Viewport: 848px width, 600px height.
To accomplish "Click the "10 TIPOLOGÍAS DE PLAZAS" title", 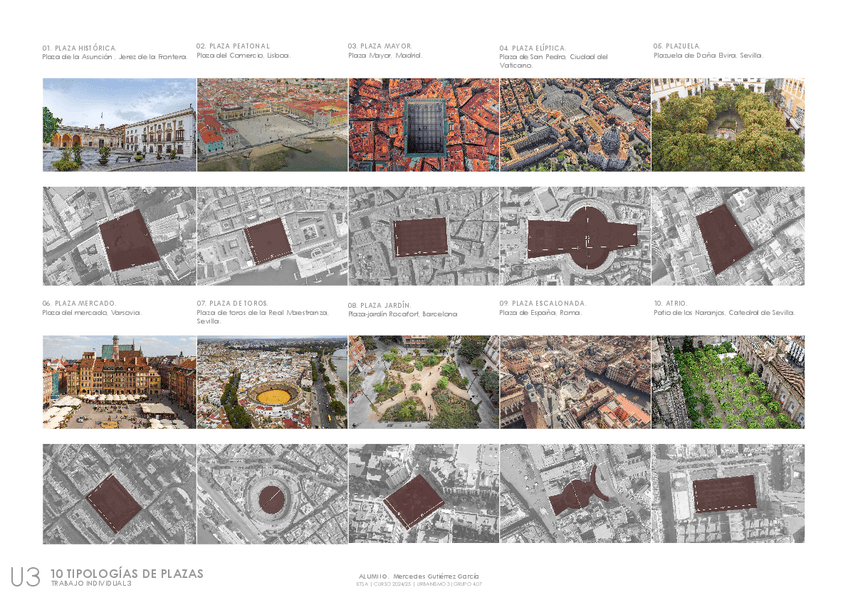I will point(126,574).
